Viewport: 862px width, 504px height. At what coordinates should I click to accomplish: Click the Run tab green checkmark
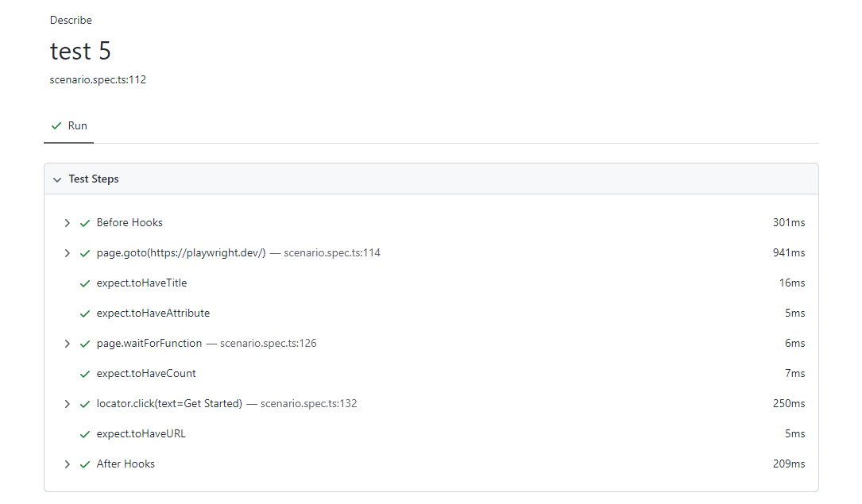(x=56, y=125)
